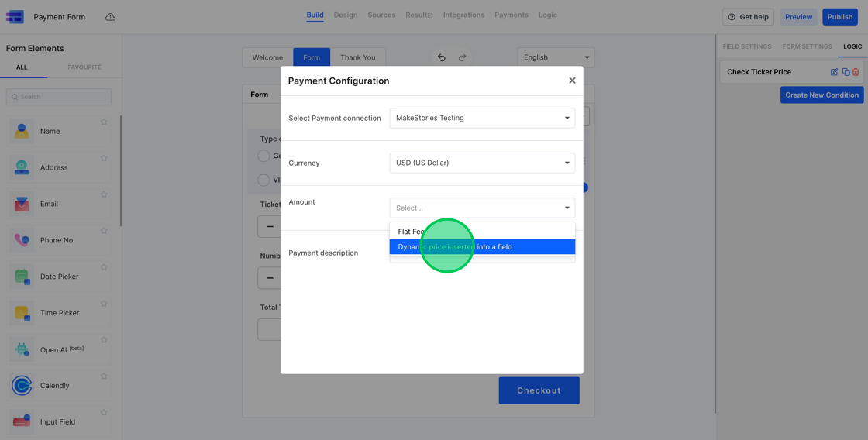Edit the Check Ticket Price condition

(834, 72)
